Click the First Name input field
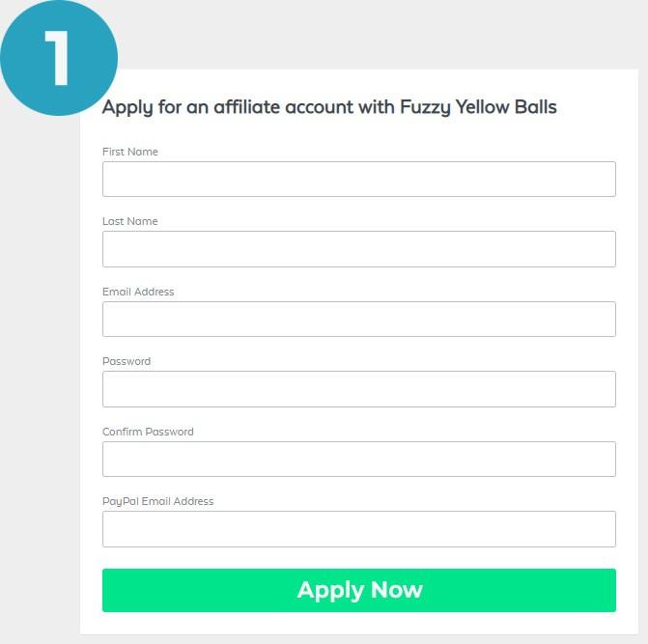This screenshot has height=644, width=648. (358, 180)
